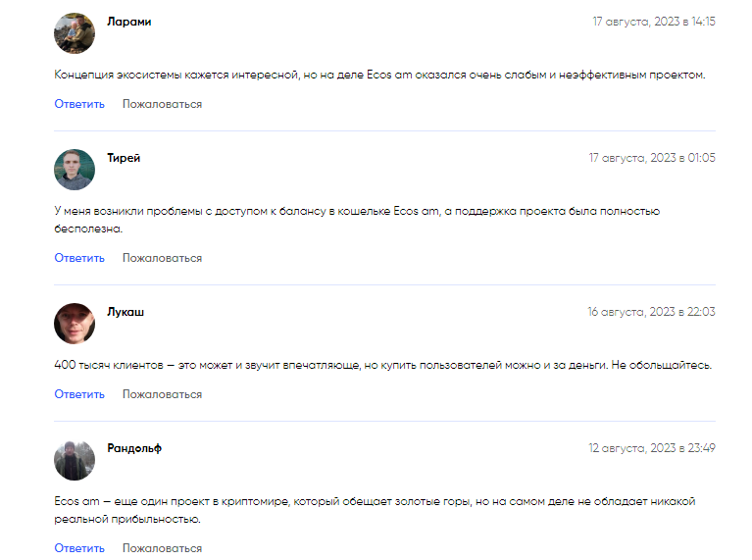Click the 17 августа, 2023 в 01:05 timestamp
Image resolution: width=752 pixels, height=560 pixels.
(x=652, y=158)
